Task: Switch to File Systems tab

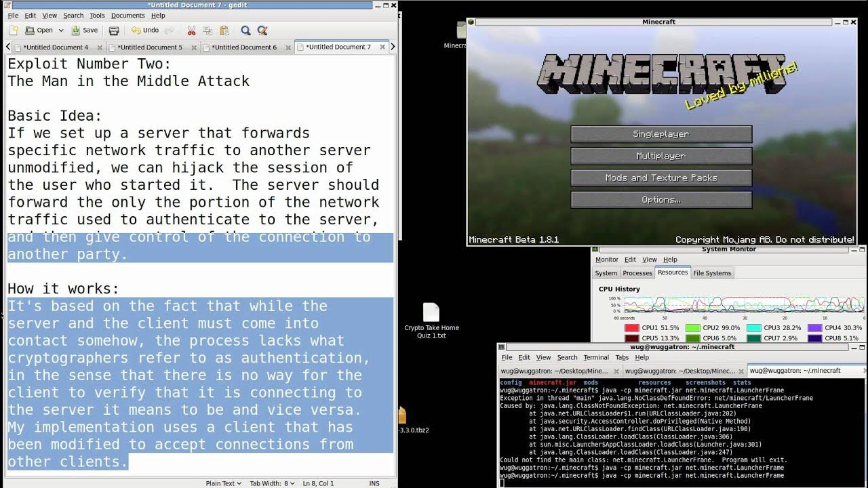Action: click(x=712, y=273)
